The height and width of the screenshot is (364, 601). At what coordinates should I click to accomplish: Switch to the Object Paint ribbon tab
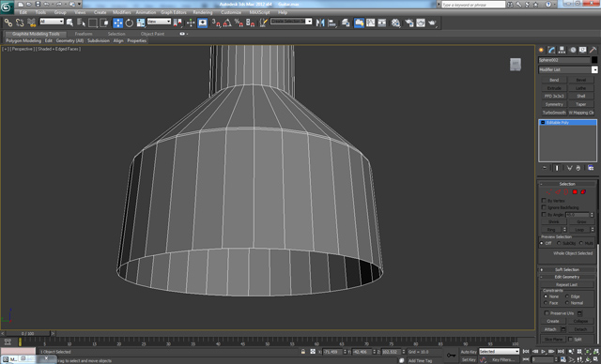pyautogui.click(x=152, y=34)
